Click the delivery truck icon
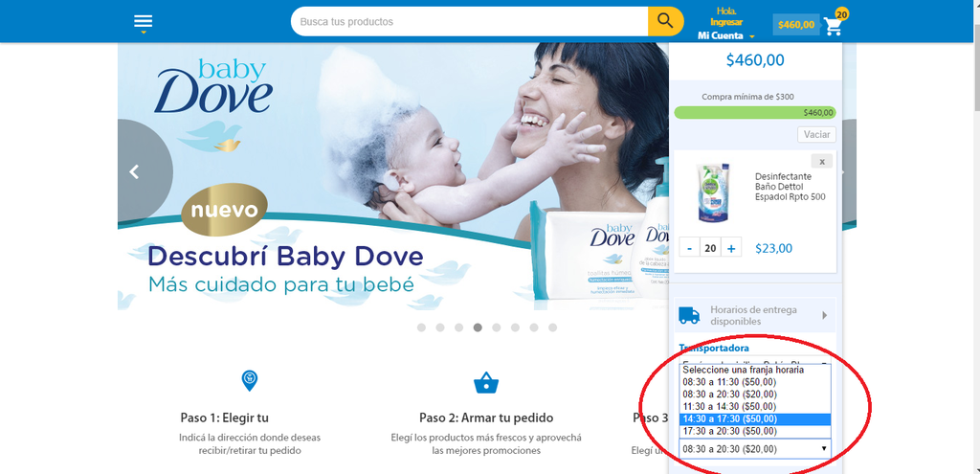The height and width of the screenshot is (474, 980). pyautogui.click(x=689, y=315)
